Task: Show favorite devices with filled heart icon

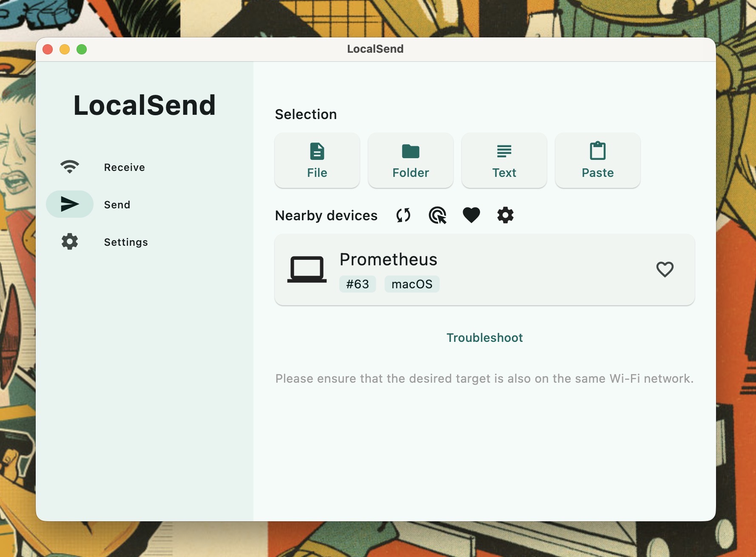Action: pos(471,216)
